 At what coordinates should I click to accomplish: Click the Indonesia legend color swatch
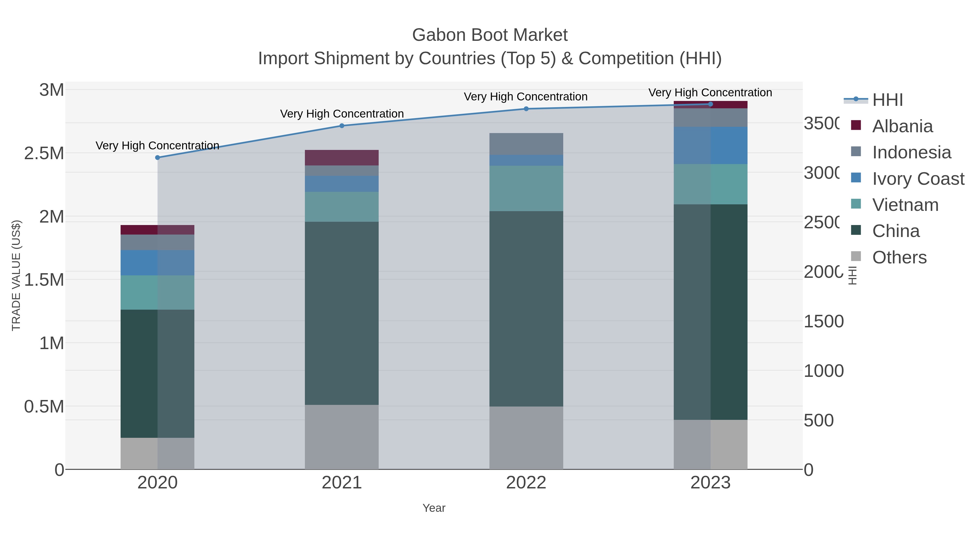click(x=856, y=151)
